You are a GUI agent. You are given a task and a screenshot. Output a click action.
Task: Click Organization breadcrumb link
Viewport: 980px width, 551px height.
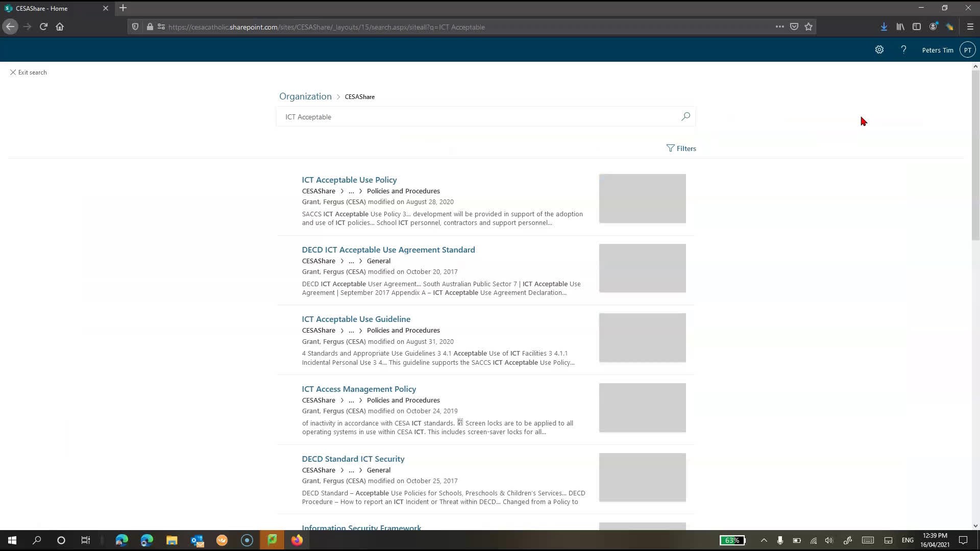305,96
